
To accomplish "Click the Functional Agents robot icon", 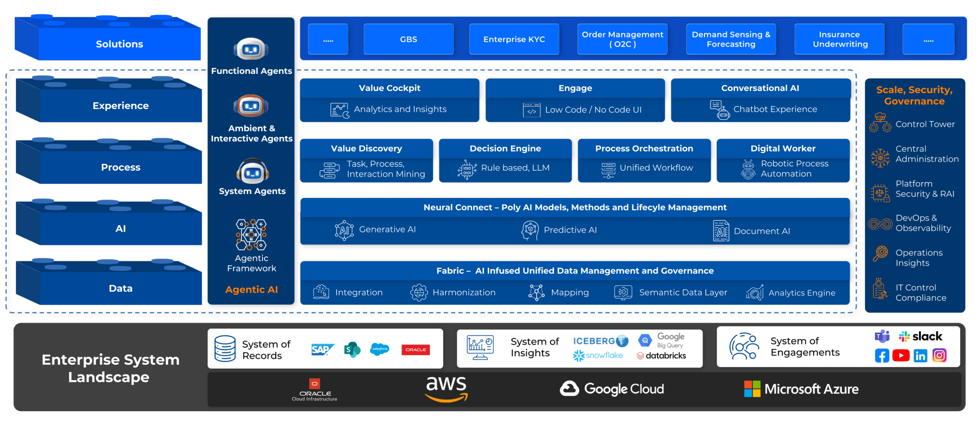I will coord(251,49).
